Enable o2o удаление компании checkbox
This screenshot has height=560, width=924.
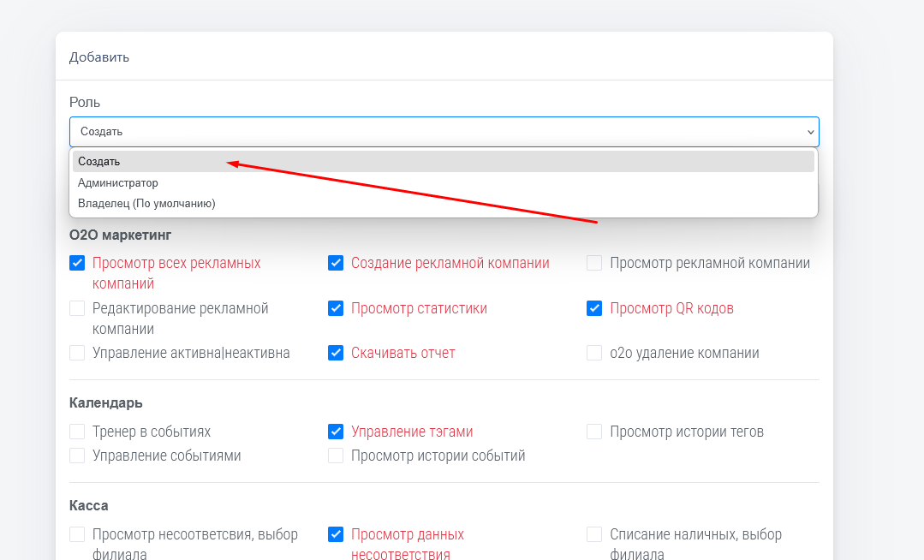coord(594,353)
